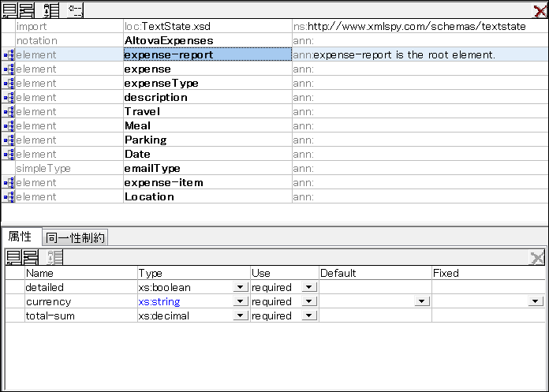
Task: Select the expense-item name cell
Action: pos(207,183)
